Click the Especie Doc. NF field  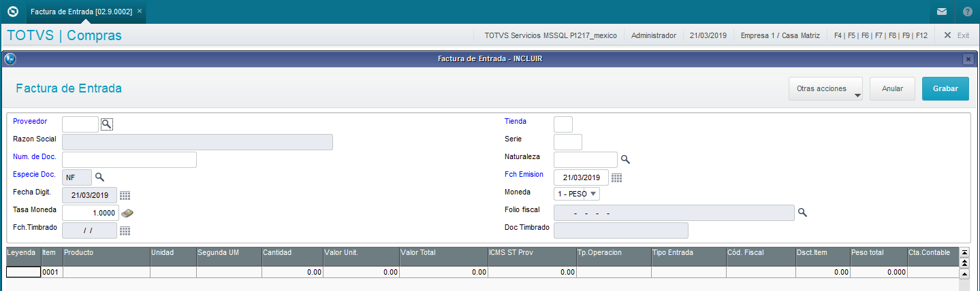pos(77,177)
